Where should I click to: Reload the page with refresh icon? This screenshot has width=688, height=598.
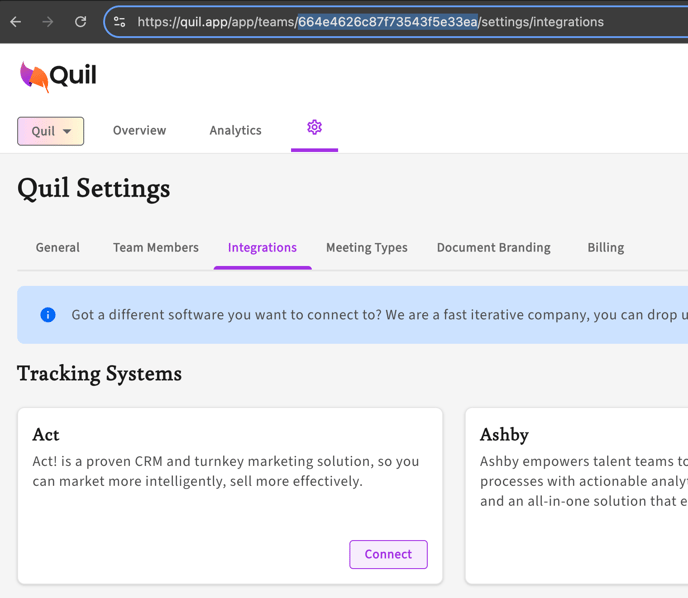pos(80,21)
